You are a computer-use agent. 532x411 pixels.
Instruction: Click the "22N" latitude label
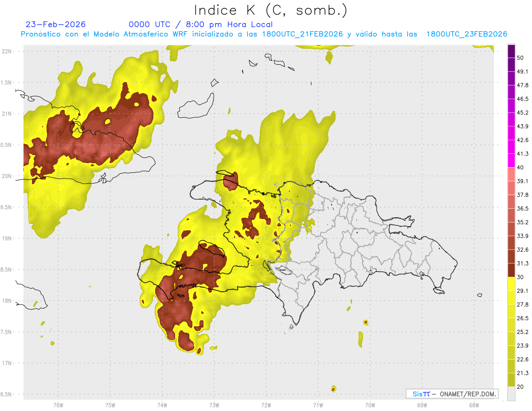7,51
